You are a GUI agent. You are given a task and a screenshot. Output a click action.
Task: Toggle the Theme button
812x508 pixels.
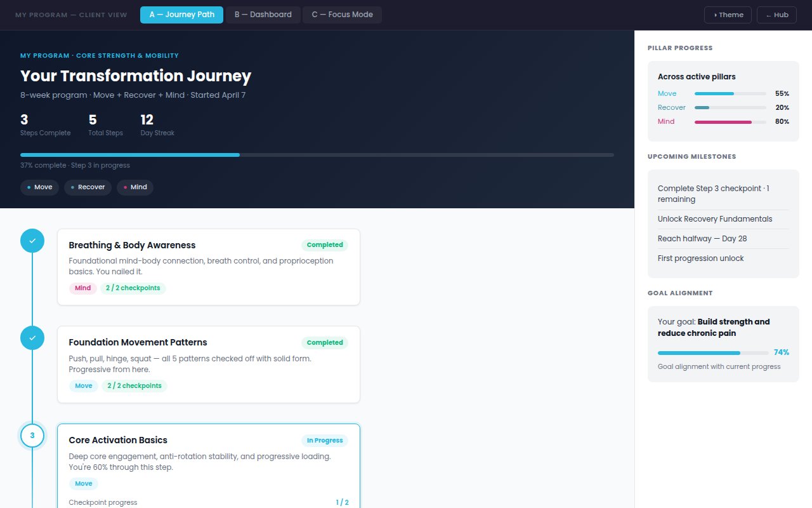728,15
